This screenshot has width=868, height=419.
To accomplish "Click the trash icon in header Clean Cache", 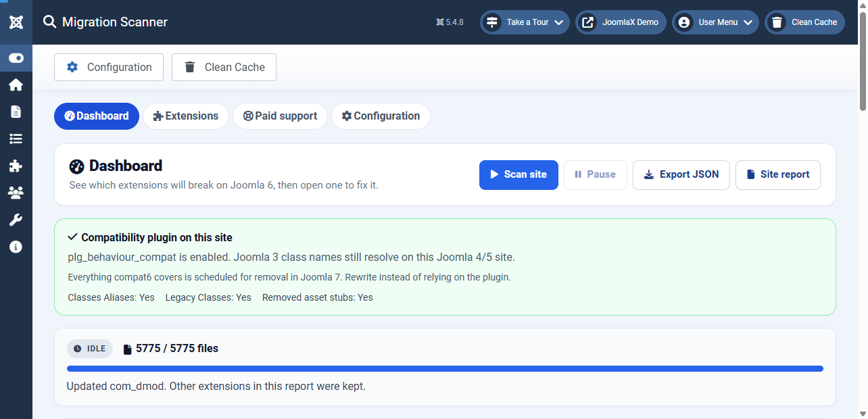I will click(777, 22).
